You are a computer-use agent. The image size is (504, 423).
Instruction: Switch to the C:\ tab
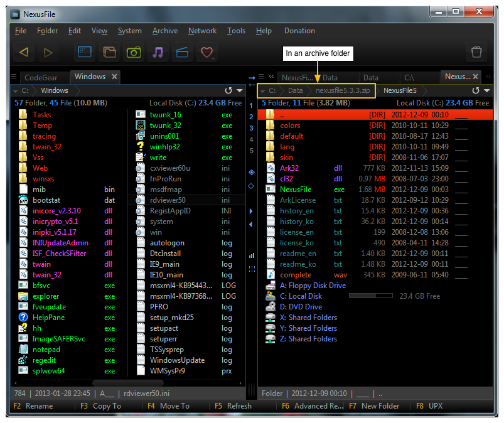pos(420,77)
